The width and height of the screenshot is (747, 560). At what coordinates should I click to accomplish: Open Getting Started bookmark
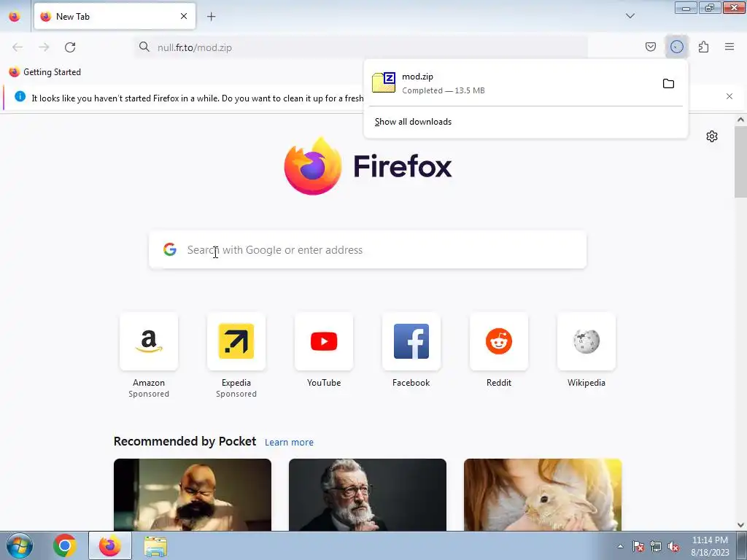tap(45, 72)
